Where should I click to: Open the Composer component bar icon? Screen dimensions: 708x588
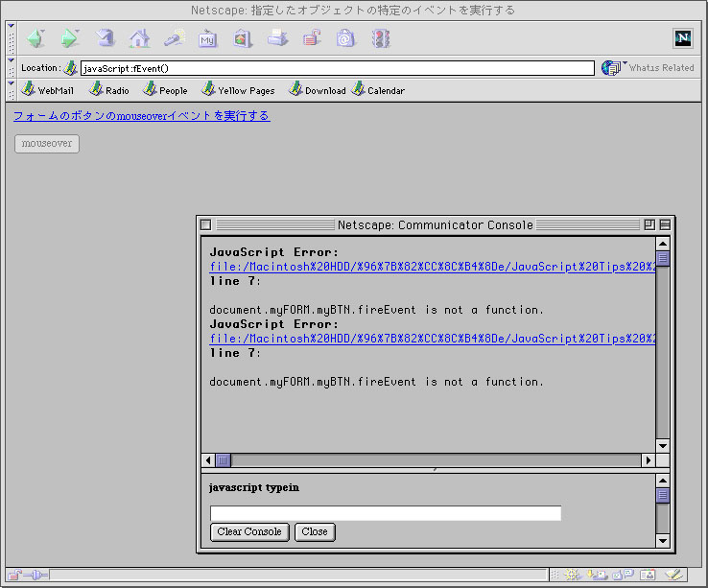point(674,575)
